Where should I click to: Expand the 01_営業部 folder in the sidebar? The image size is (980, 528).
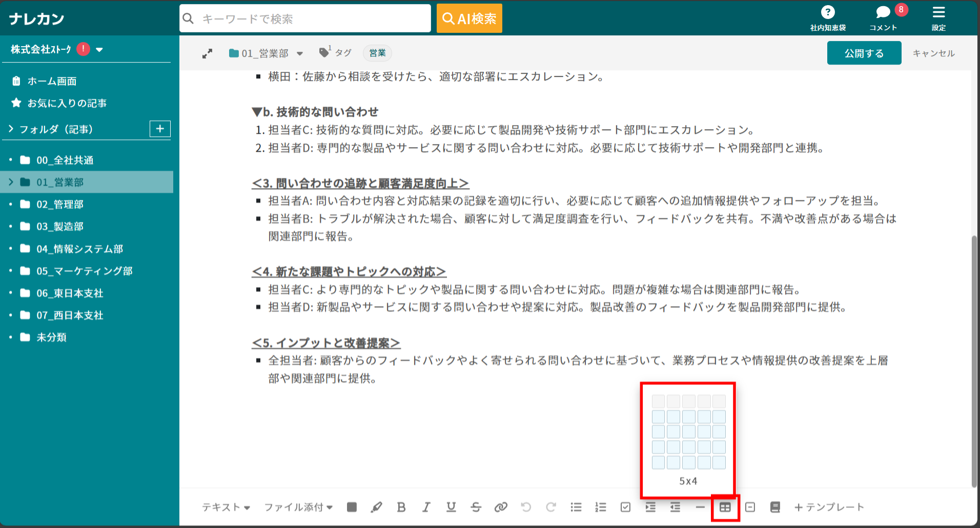[x=10, y=181]
